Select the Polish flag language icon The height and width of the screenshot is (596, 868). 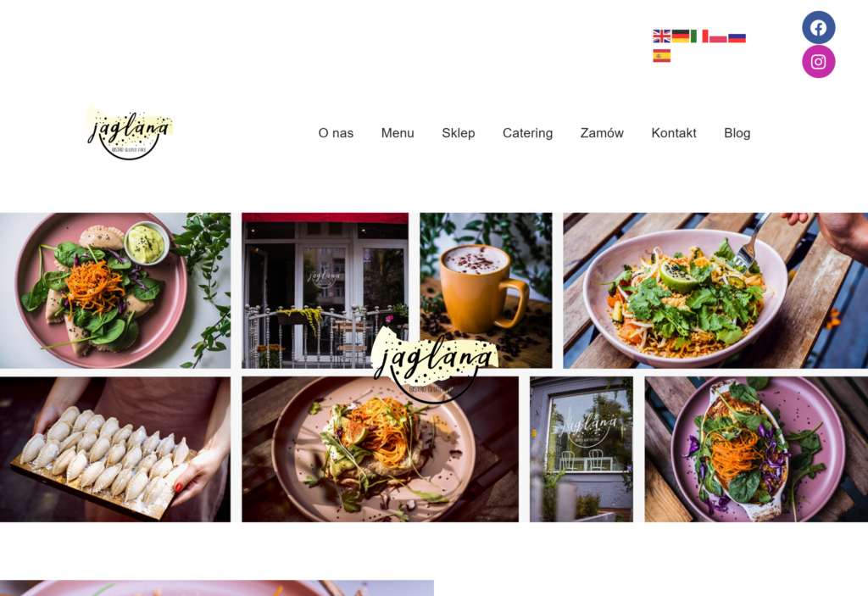click(x=718, y=36)
